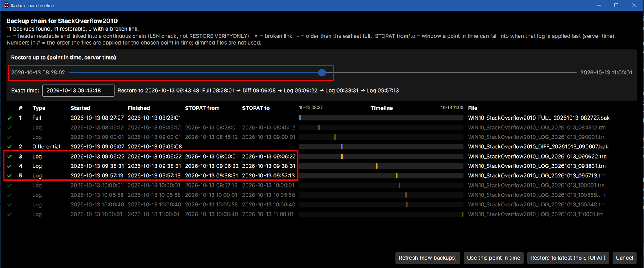Click the Timeline column header
Viewport: 644px width, 268px height.
[x=382, y=108]
